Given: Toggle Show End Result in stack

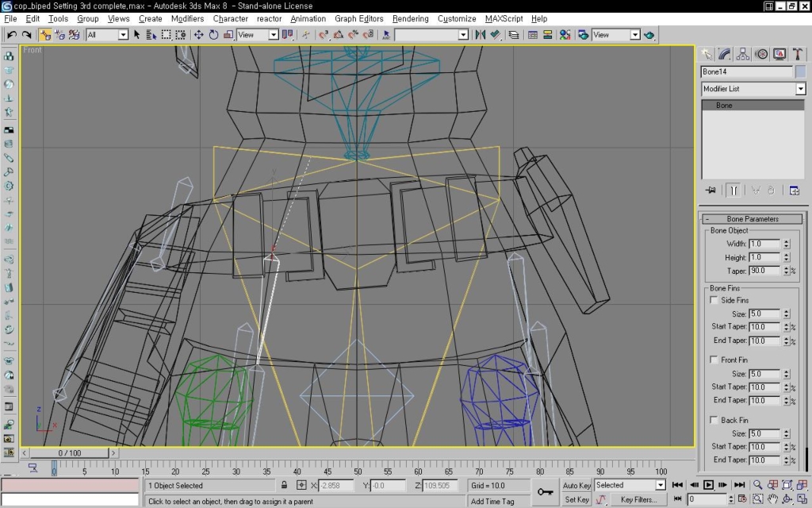Looking at the screenshot, I should [x=733, y=190].
